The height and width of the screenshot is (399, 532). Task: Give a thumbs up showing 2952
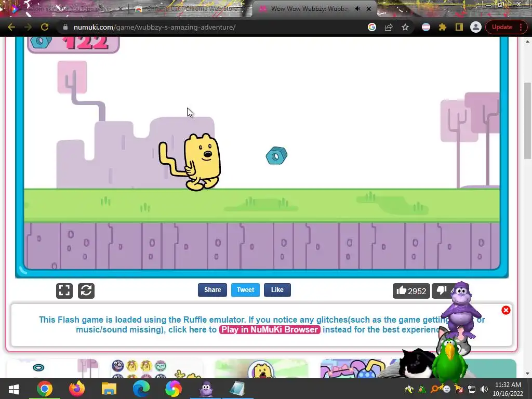coord(411,291)
